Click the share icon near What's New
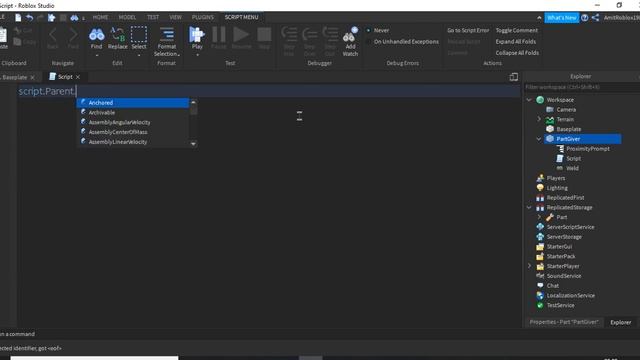 pyautogui.click(x=596, y=18)
